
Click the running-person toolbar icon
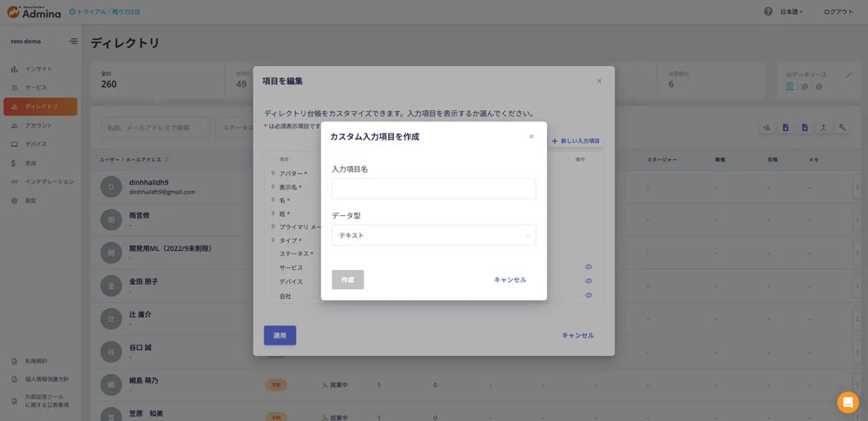[824, 128]
